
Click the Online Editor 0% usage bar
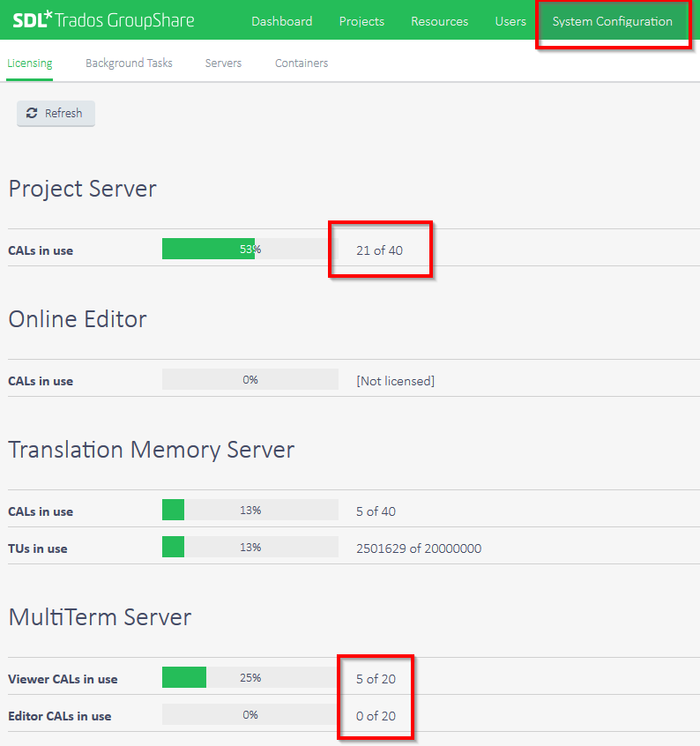[249, 380]
